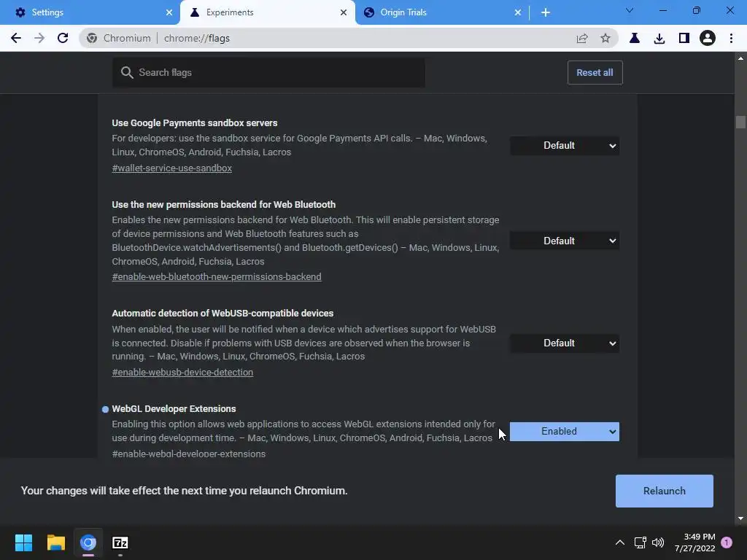The image size is (747, 560).
Task: Click the Chromium site info icon
Action: click(92, 38)
